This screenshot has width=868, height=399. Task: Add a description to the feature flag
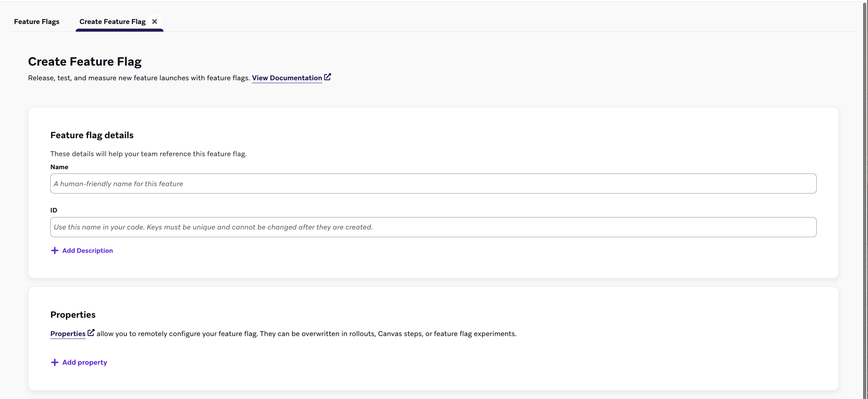[87, 250]
